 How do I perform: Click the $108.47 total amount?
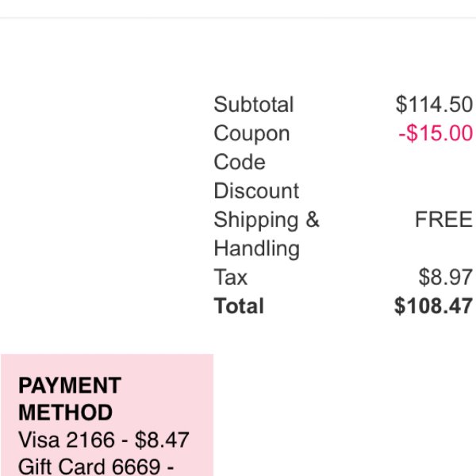tap(433, 305)
